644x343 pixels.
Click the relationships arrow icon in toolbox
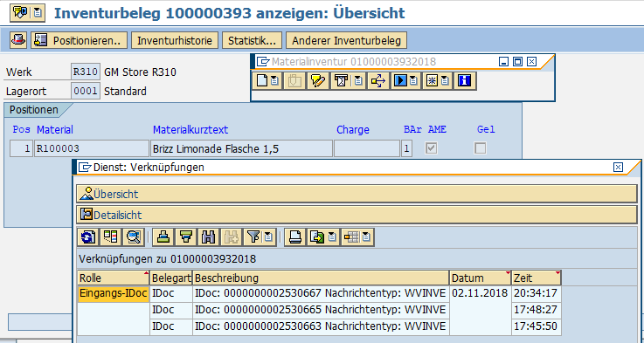[x=377, y=80]
